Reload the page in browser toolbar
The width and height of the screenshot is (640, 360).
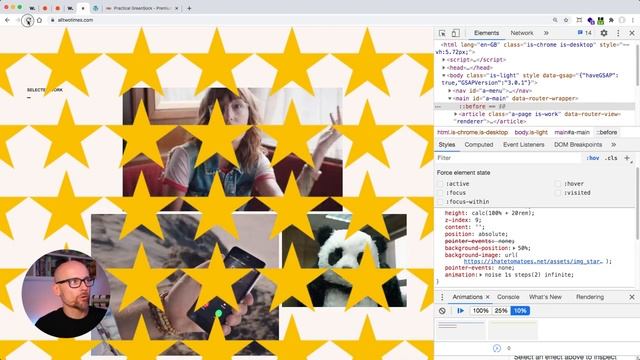click(x=28, y=20)
